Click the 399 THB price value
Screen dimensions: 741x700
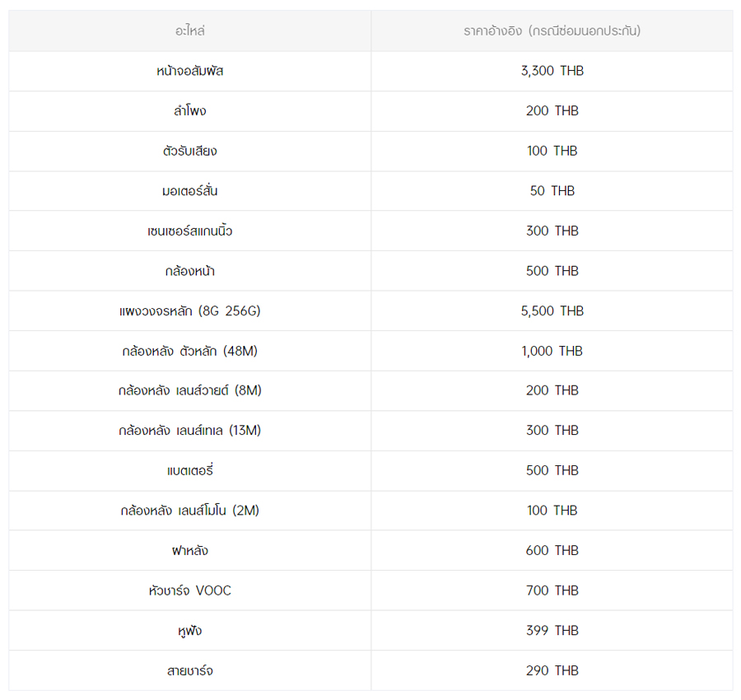click(x=552, y=631)
